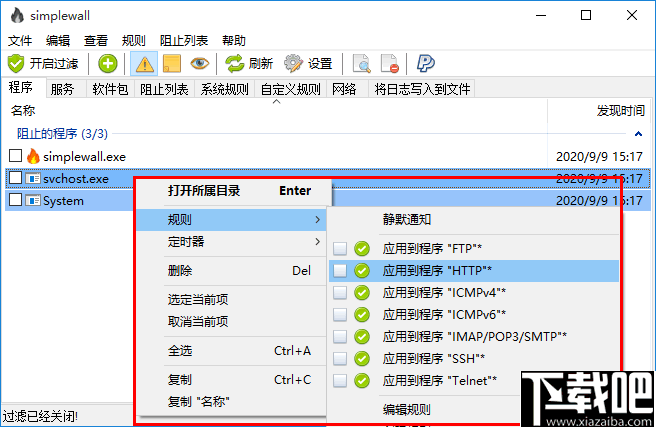Collapse the 阻止的程序 group chevron
Screen dimensions: 656x427
638,134
